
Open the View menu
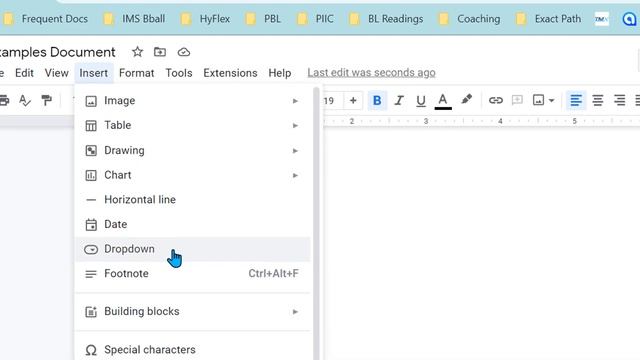coord(56,73)
